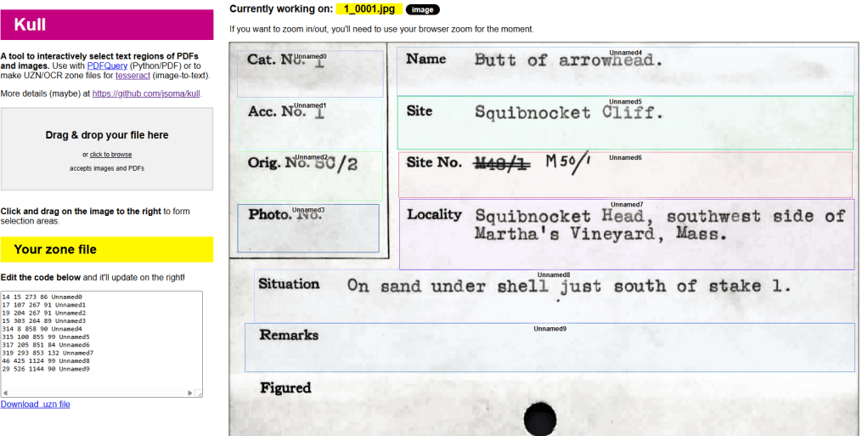Click the drag & drop file area
Viewport: 868px width, 436px height.
(x=107, y=149)
